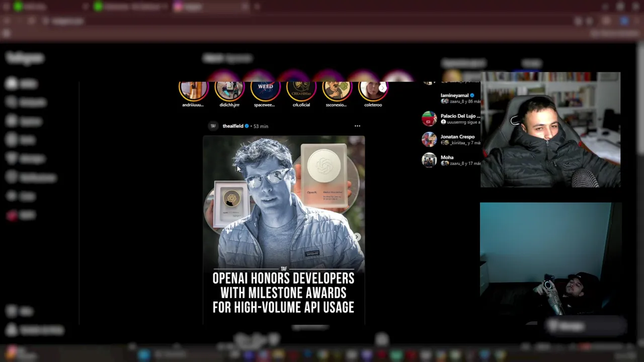Open theaifield username link on post

(x=233, y=126)
